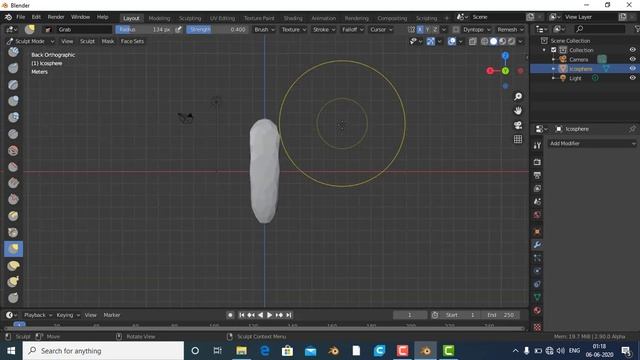Click the zoom view magnifier gizmo

pyautogui.click(x=518, y=96)
